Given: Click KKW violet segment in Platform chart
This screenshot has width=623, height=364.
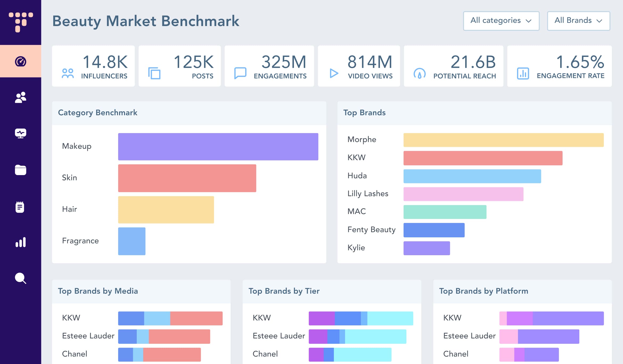Looking at the screenshot, I should pos(568,318).
